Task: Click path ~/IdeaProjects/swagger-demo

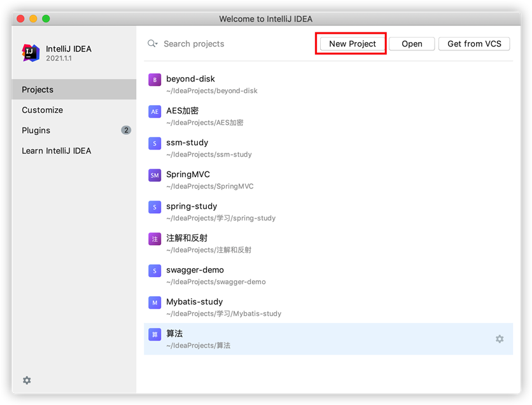Action: pyautogui.click(x=216, y=281)
